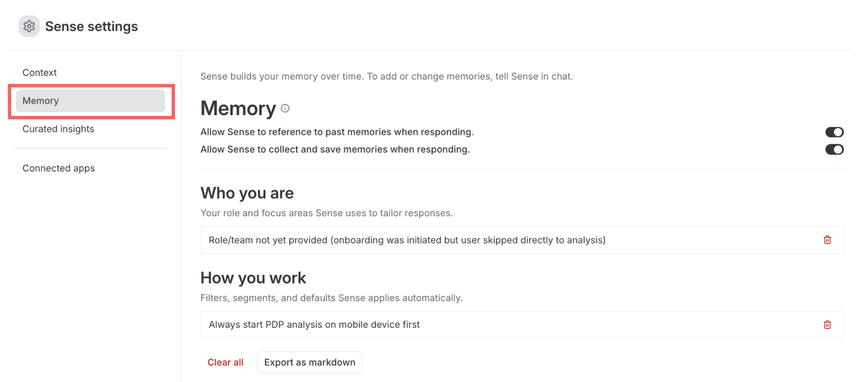Click the 'Sense builds your memory' description
The width and height of the screenshot is (868, 382).
point(387,77)
